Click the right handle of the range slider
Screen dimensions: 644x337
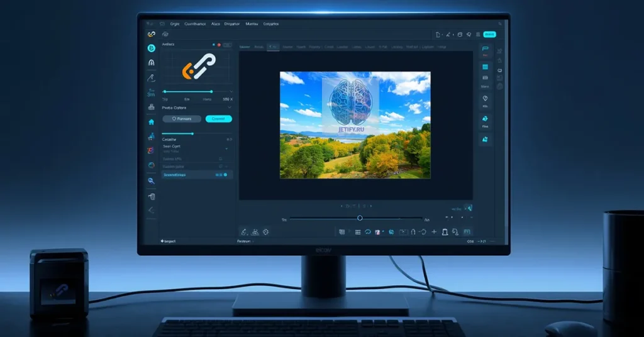[x=211, y=92]
